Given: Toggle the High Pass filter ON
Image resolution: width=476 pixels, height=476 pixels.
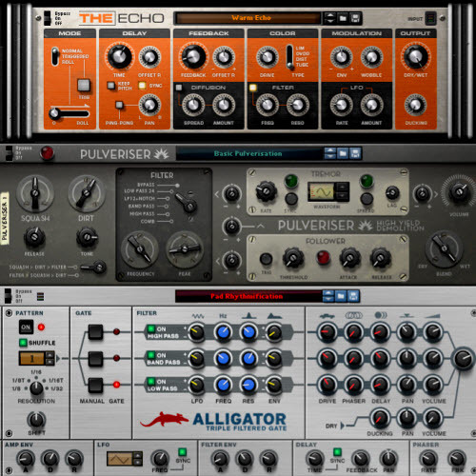Looking at the screenshot, I should point(151,328).
